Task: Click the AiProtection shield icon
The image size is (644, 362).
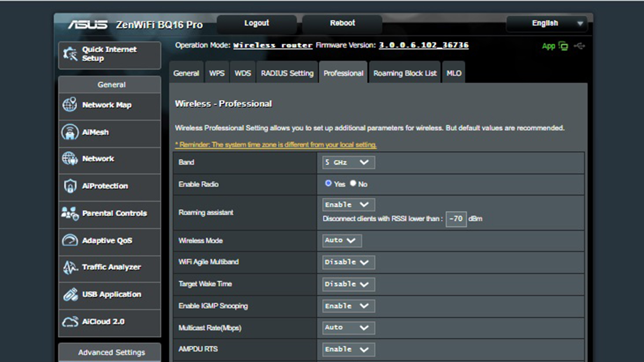Action: click(70, 186)
